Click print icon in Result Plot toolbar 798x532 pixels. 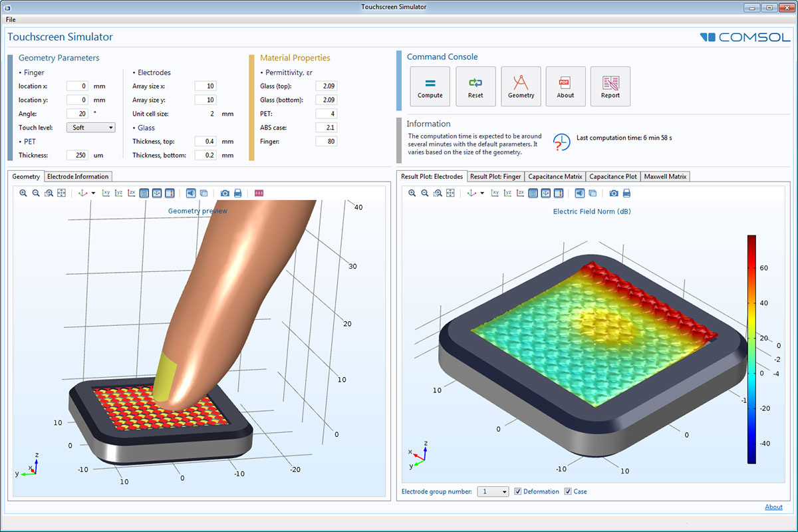click(x=626, y=193)
